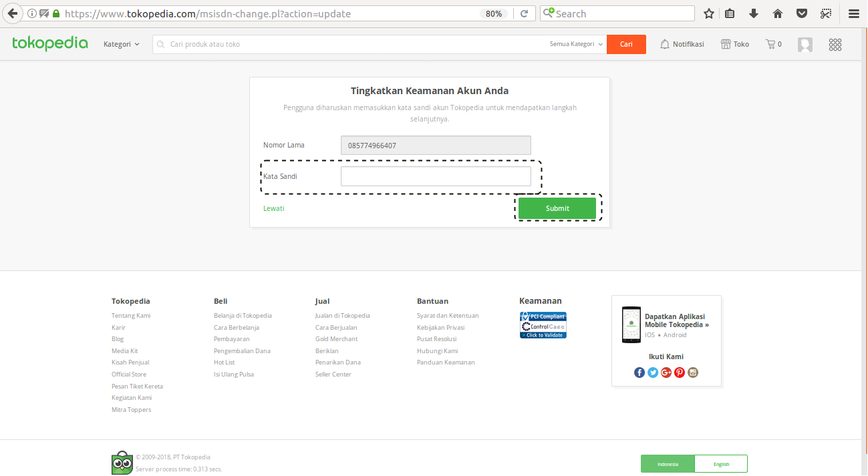Click the green padlock security icon
The width and height of the screenshot is (868, 476).
click(56, 13)
